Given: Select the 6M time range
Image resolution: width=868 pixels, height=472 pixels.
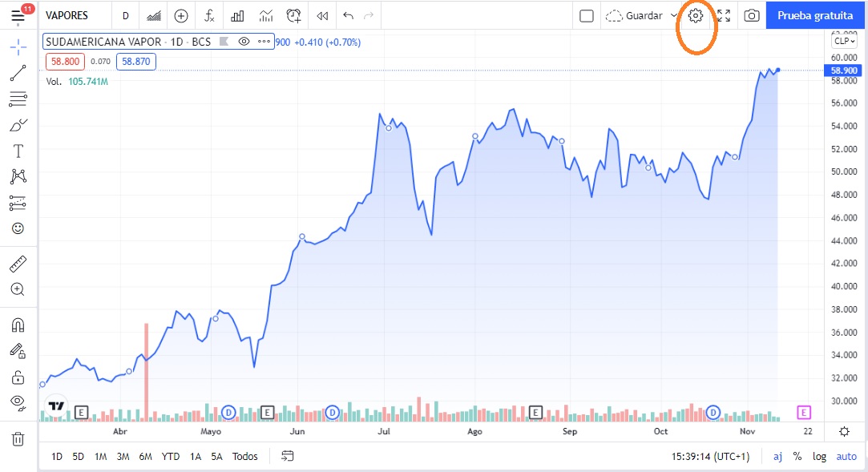Looking at the screenshot, I should (x=145, y=456).
